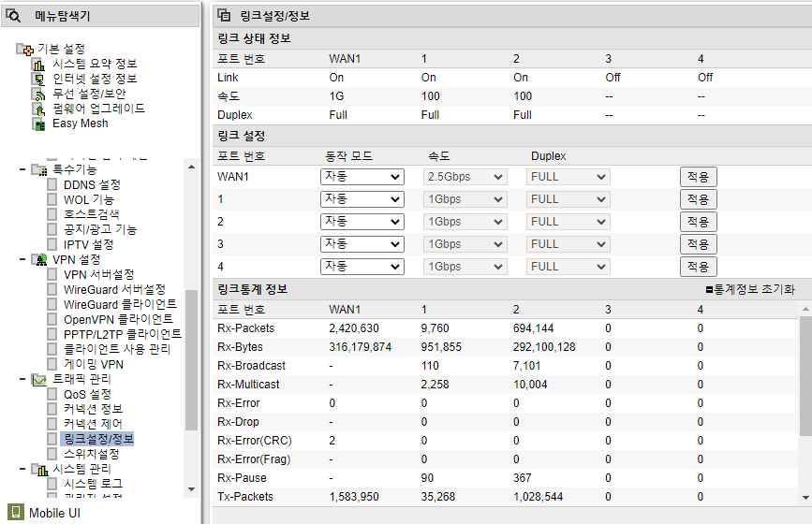Collapse the 트래픽 관리 tree group
Screen dimensions: 812x524
point(22,379)
